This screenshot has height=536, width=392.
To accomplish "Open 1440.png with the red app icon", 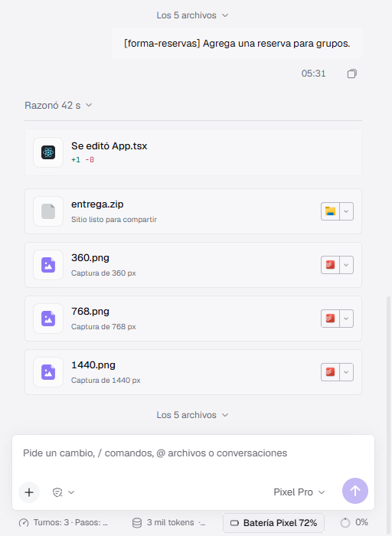I will coord(330,372).
